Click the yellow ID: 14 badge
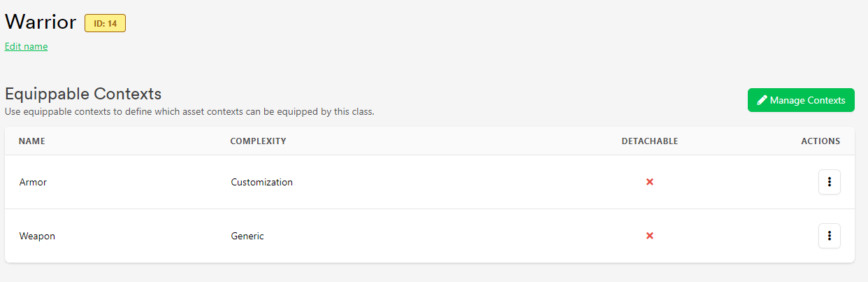The height and width of the screenshot is (282, 868). coord(105,23)
